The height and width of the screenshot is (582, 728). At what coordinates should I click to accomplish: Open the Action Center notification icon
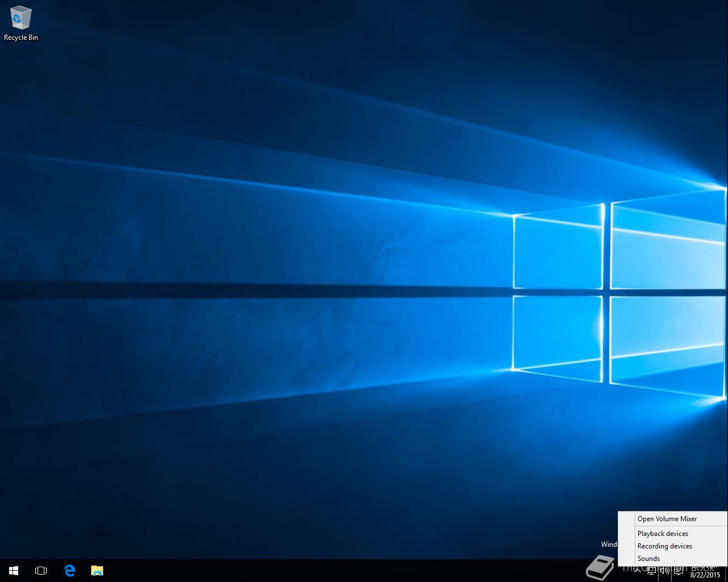click(679, 571)
